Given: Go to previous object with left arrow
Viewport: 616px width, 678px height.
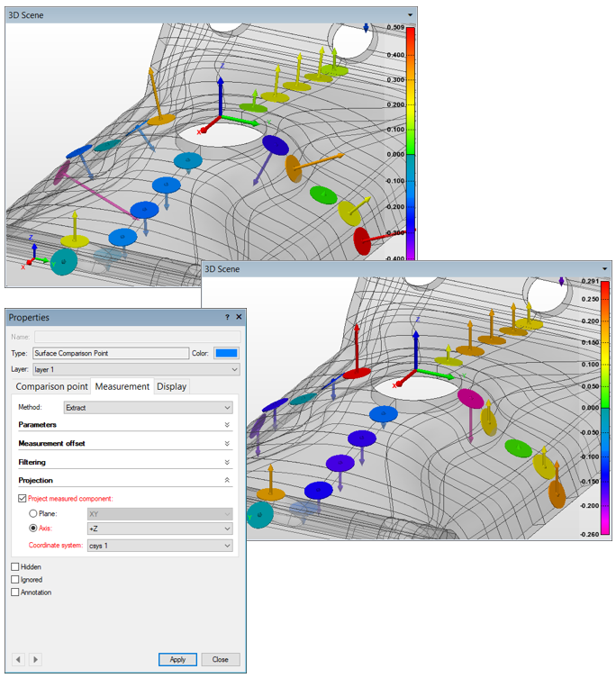Looking at the screenshot, I should click(18, 659).
